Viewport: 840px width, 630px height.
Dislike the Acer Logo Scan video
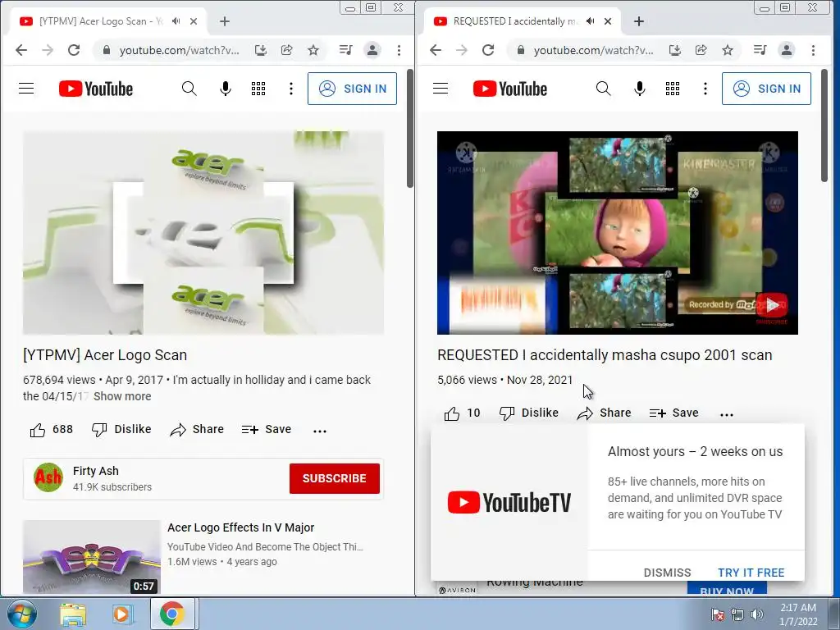point(121,430)
